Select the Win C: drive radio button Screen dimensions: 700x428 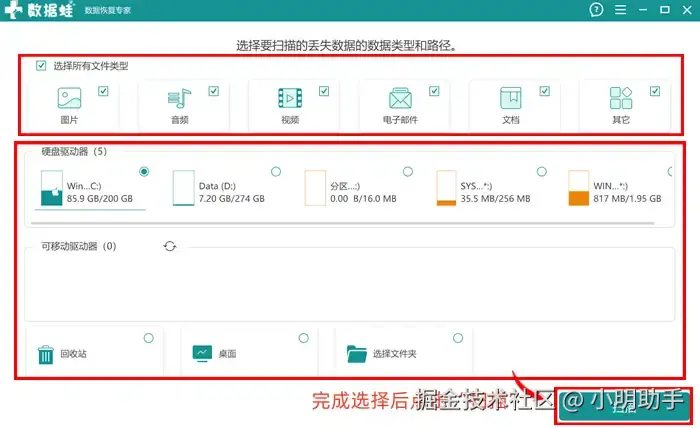pos(144,171)
